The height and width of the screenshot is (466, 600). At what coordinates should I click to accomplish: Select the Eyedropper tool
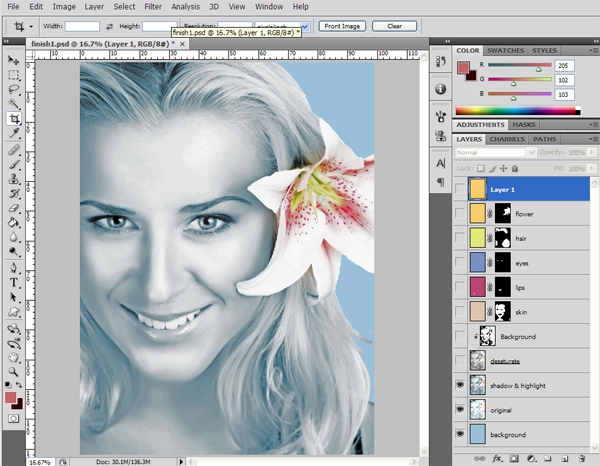(13, 133)
